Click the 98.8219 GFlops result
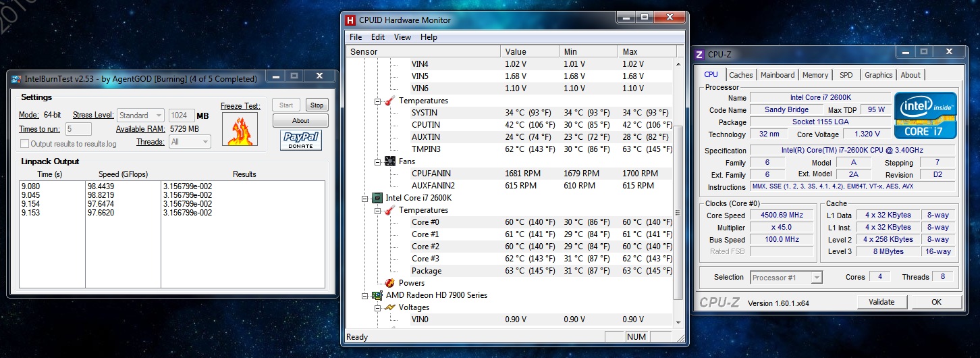This screenshot has width=980, height=358. 101,195
